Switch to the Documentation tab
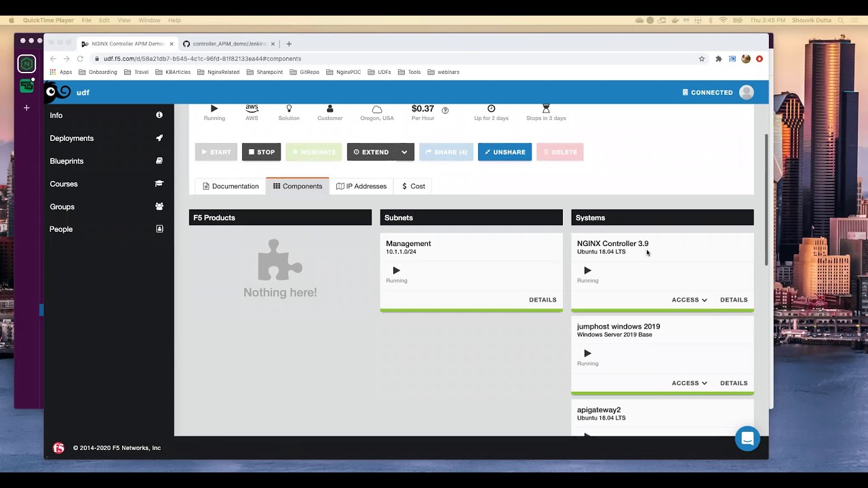868x488 pixels. [231, 186]
